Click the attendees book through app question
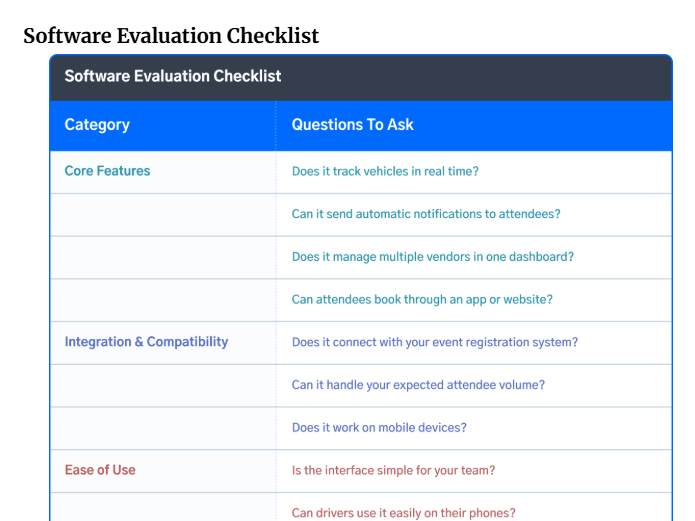This screenshot has height=521, width=695. click(422, 300)
